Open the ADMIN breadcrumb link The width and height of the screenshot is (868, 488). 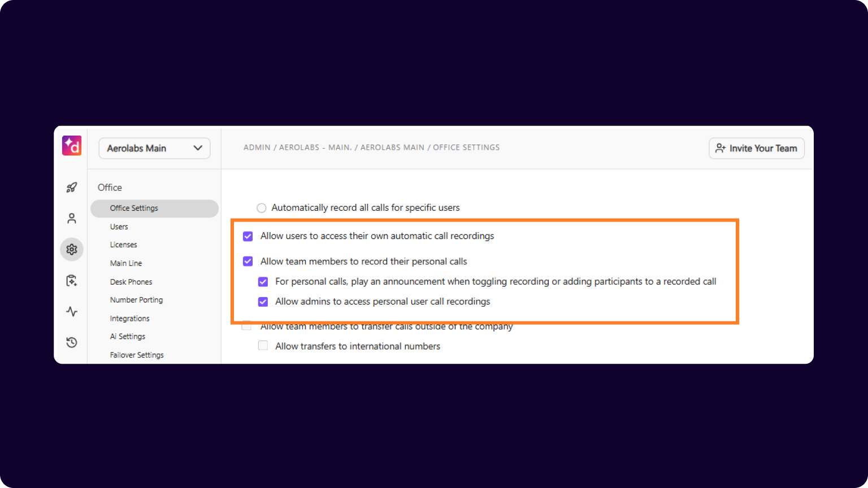click(257, 147)
